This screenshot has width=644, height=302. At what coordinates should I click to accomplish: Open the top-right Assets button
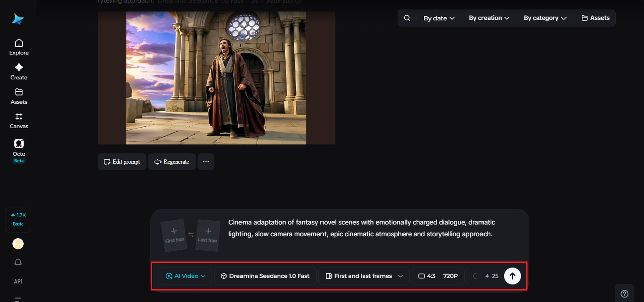click(x=595, y=18)
